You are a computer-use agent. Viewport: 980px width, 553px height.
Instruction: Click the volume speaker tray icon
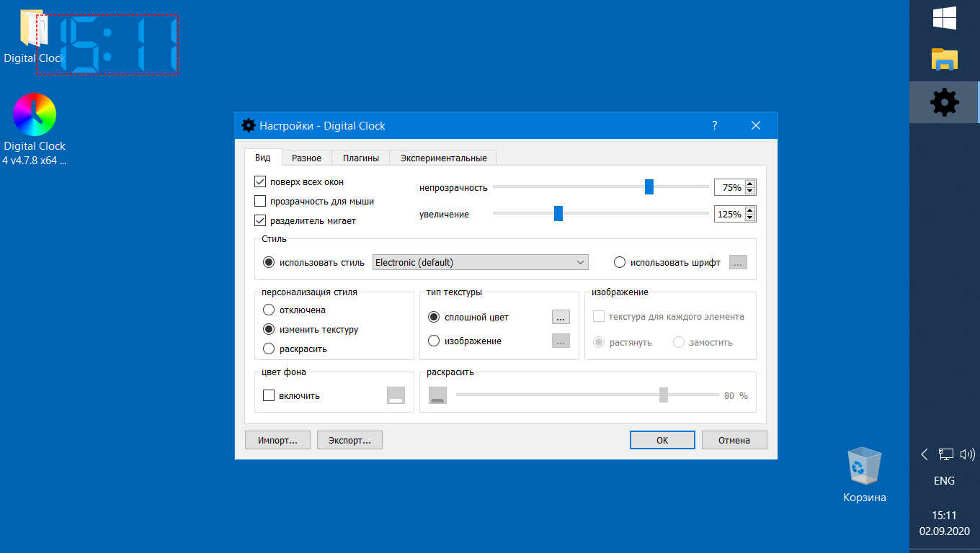pyautogui.click(x=967, y=454)
